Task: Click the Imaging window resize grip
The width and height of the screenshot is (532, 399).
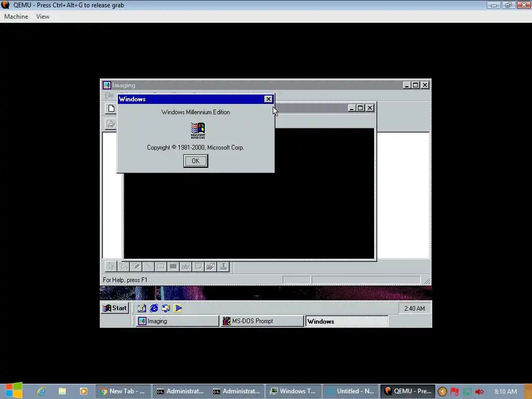Action: click(x=427, y=281)
